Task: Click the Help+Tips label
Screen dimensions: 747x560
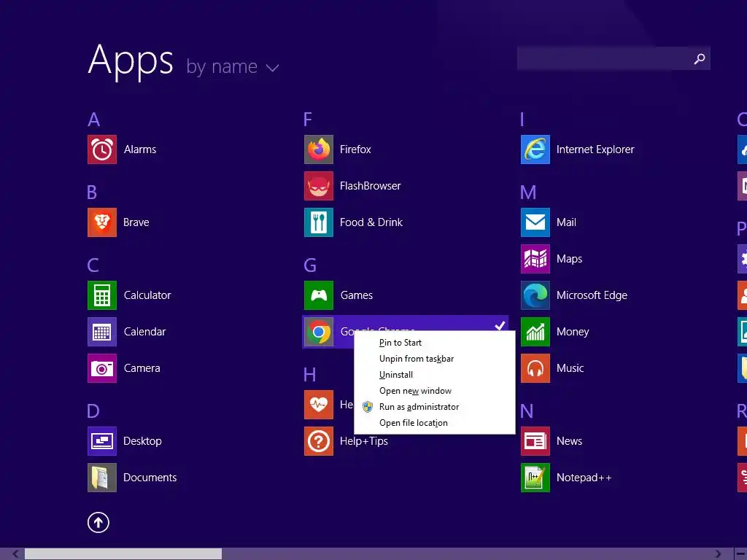Action: click(x=364, y=441)
